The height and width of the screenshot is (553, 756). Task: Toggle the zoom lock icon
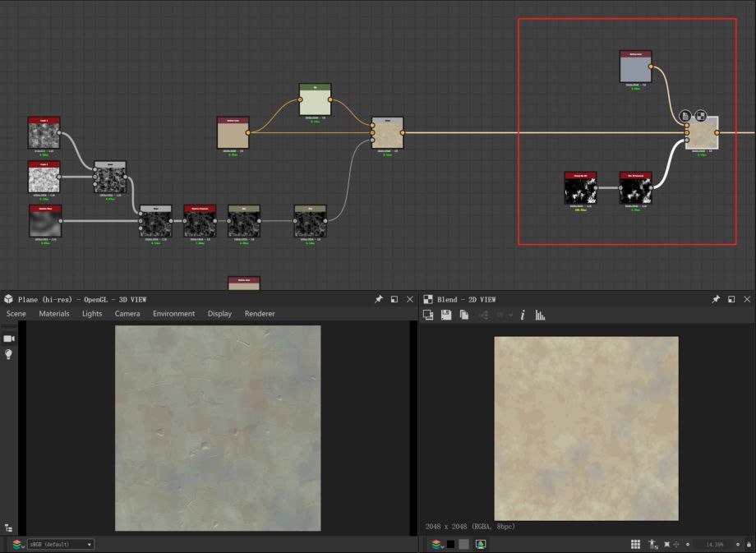749,544
